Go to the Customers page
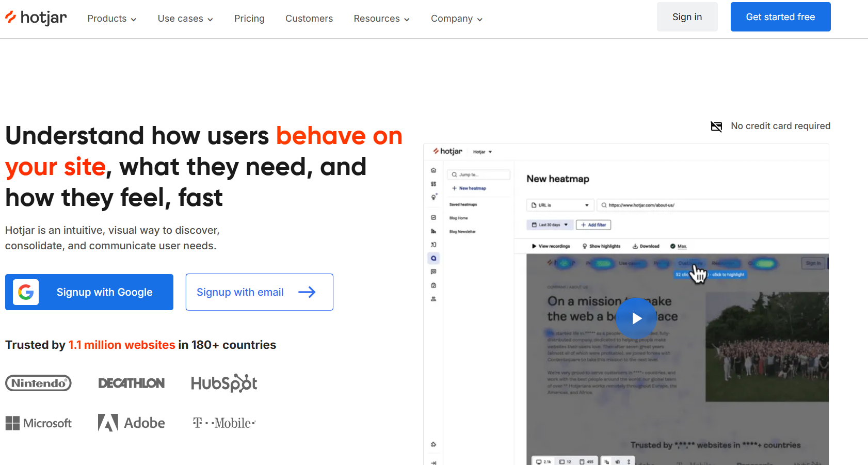Image resolution: width=868 pixels, height=465 pixels. 309,19
